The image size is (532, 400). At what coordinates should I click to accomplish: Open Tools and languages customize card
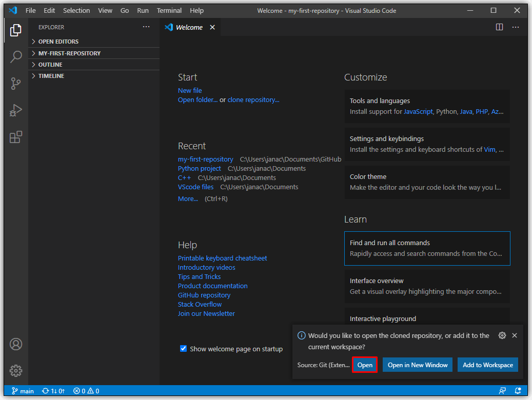pyautogui.click(x=427, y=106)
